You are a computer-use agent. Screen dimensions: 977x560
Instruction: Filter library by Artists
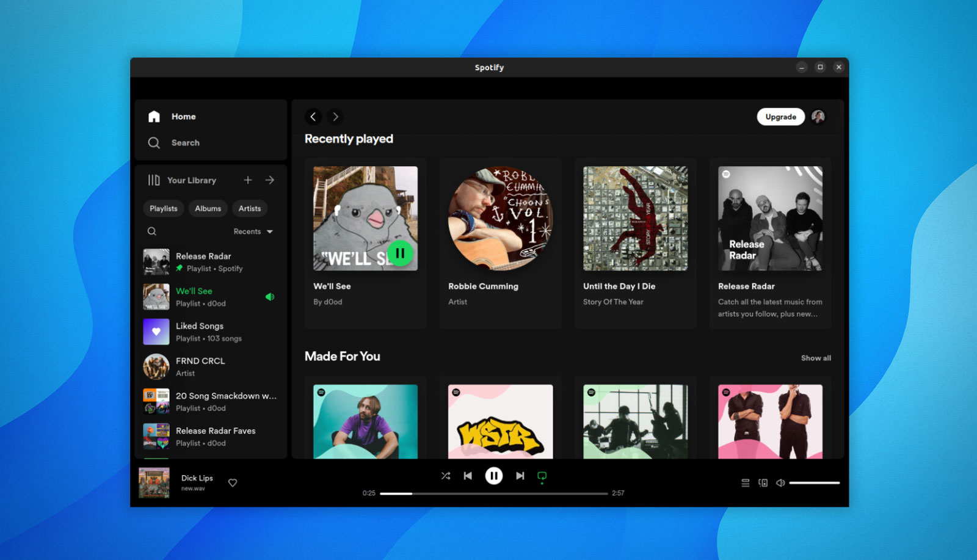pyautogui.click(x=250, y=209)
